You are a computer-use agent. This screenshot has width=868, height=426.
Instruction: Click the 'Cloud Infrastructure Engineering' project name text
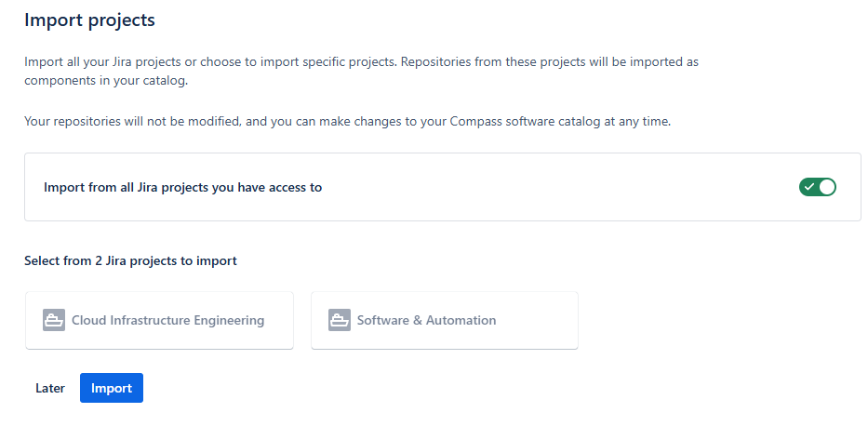pos(167,320)
